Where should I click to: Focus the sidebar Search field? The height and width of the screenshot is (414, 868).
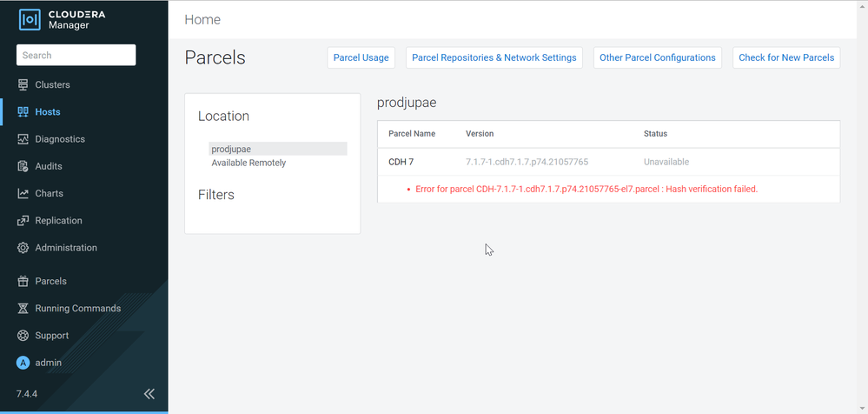pyautogui.click(x=76, y=55)
